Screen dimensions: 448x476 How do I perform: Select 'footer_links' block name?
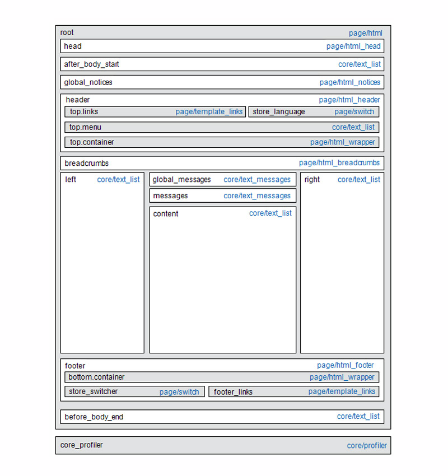pyautogui.click(x=233, y=392)
